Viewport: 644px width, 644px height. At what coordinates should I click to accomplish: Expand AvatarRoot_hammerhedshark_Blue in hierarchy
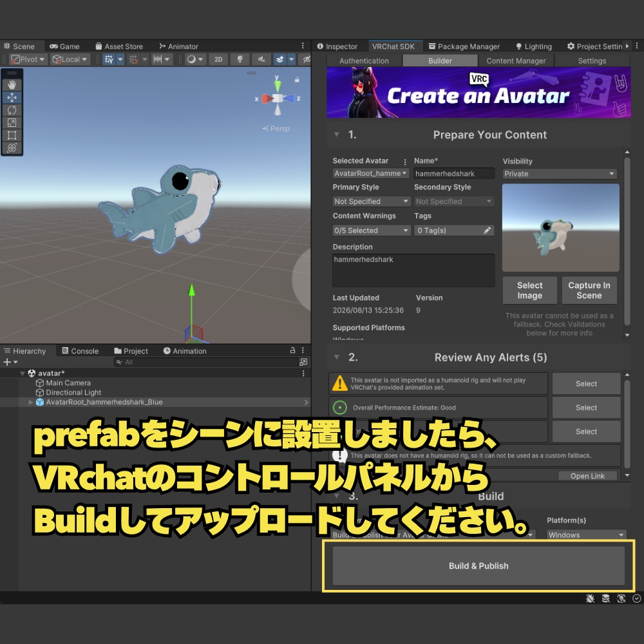(30, 402)
